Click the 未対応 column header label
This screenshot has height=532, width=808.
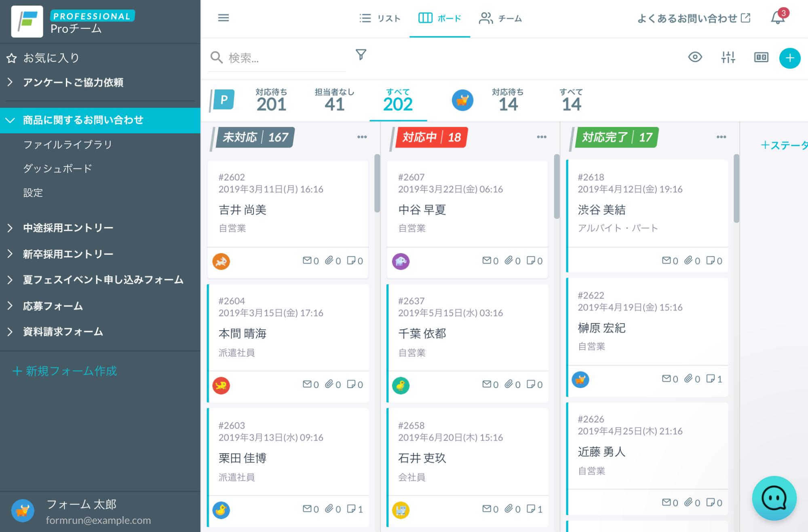(254, 137)
